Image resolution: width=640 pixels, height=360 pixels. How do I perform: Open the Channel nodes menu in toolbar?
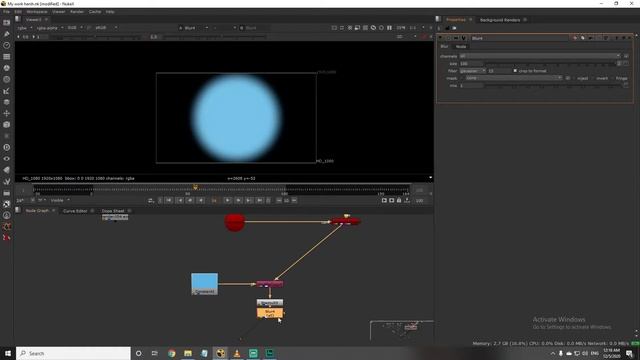coord(7,57)
